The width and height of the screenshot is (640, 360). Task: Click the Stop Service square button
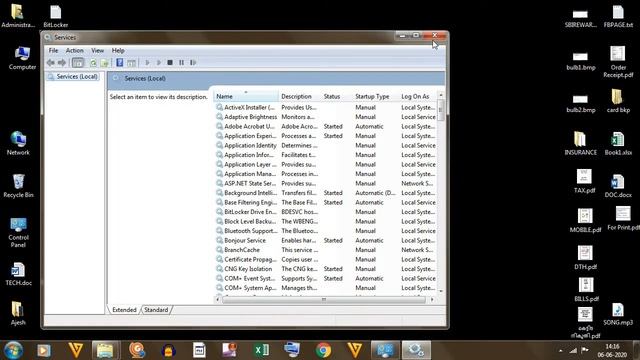(x=170, y=62)
